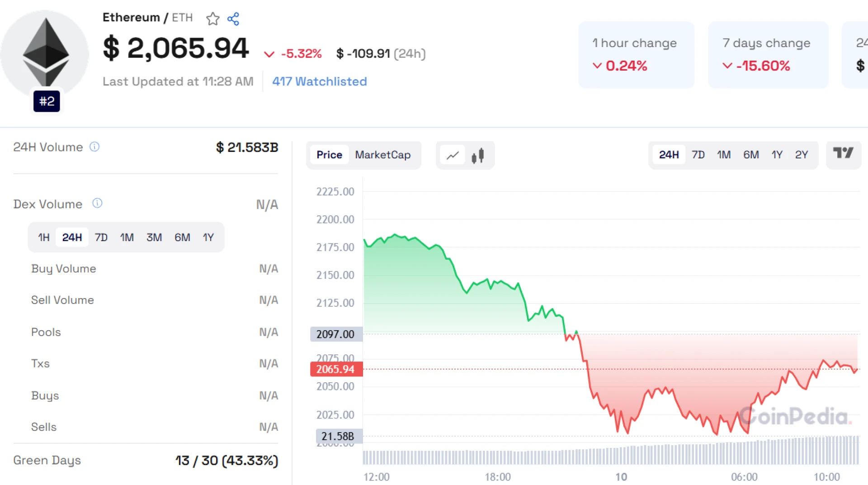This screenshot has width=868, height=485.
Task: Click the Ethereum logo image
Action: tap(46, 52)
